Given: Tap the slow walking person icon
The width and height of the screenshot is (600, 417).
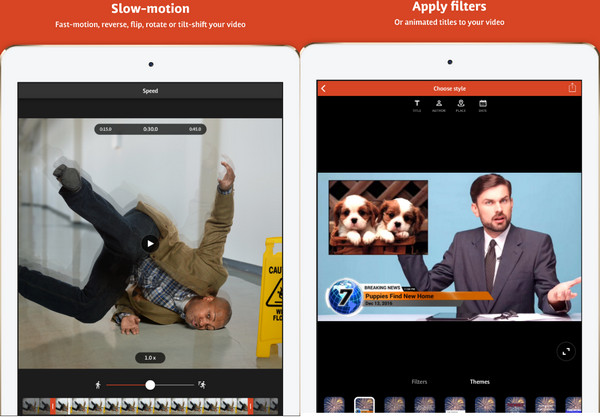Looking at the screenshot, I should point(98,385).
